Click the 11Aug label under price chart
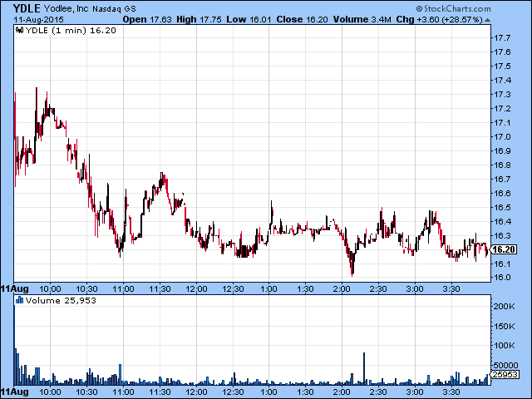Image resolution: width=532 pixels, height=399 pixels. coord(15,289)
